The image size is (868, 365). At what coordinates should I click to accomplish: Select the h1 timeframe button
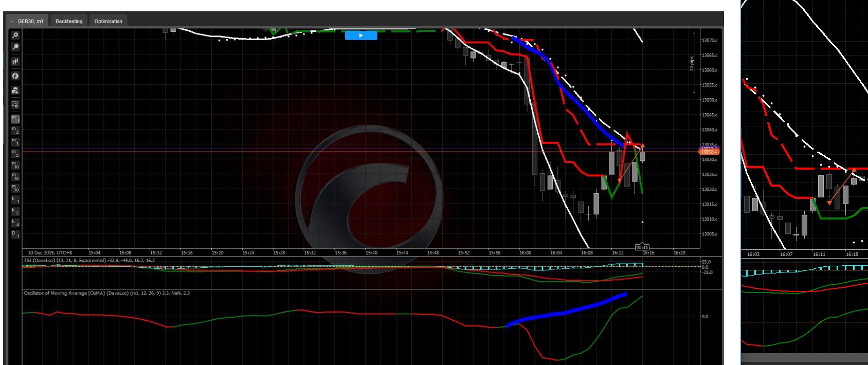pyautogui.click(x=15, y=199)
